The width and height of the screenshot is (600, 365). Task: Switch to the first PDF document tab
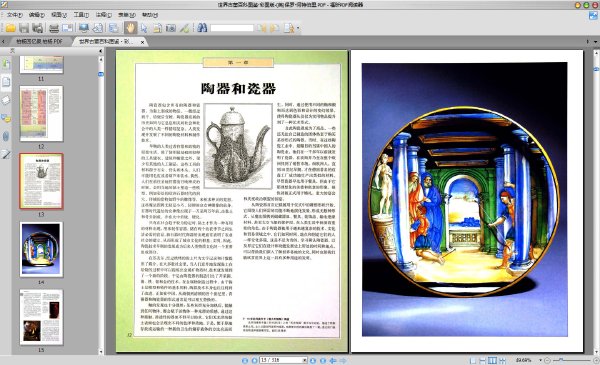[x=39, y=41]
